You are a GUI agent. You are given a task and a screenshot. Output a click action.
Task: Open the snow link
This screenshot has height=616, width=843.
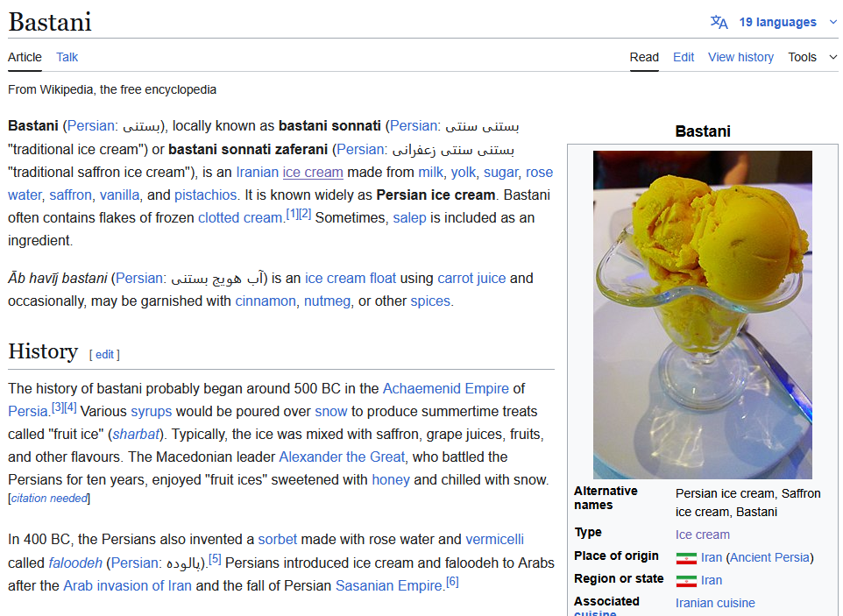pos(330,411)
